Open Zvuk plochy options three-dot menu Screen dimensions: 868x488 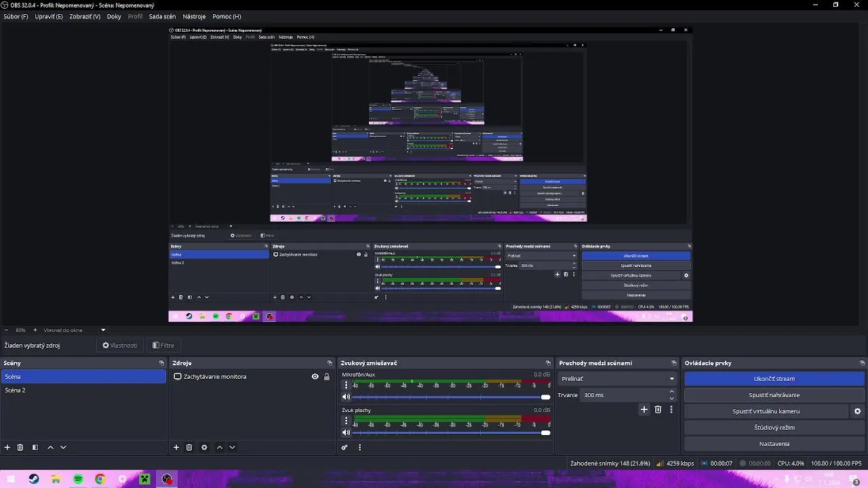point(346,421)
